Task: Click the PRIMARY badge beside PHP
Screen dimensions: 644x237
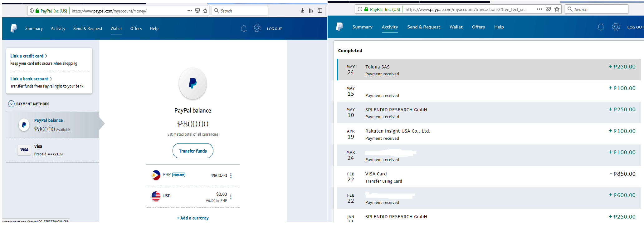Action: click(179, 175)
